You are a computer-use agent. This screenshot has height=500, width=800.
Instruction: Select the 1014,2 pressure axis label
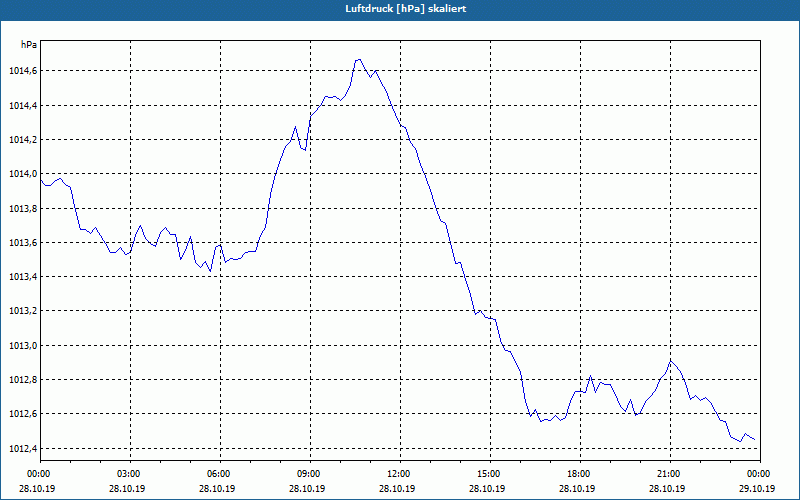(23, 140)
